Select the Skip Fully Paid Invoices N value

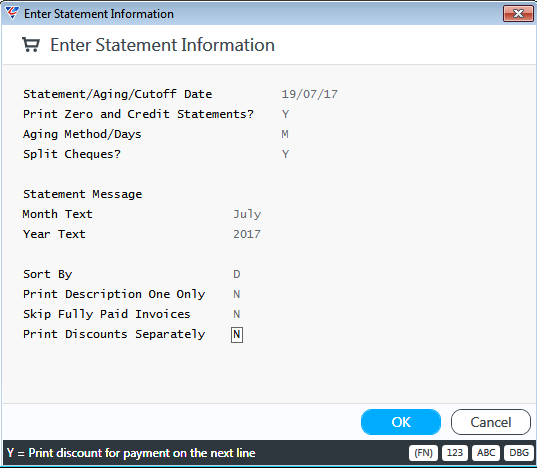[237, 314]
